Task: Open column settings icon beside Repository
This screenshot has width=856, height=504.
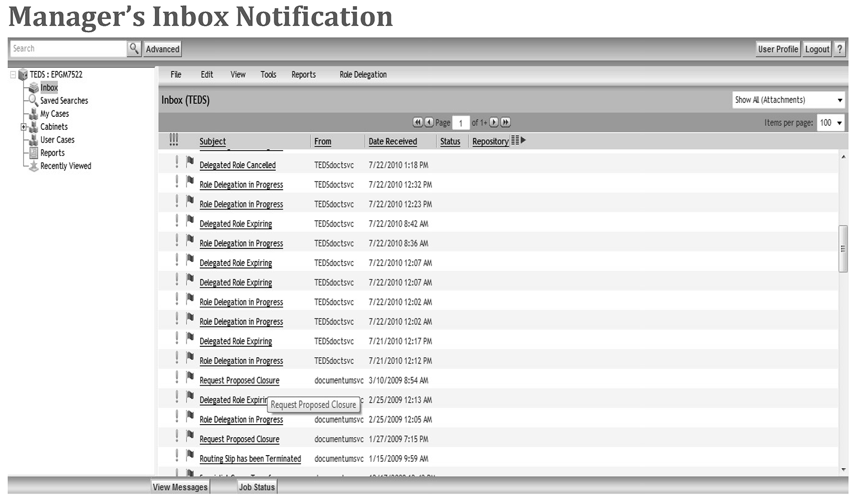Action: (515, 141)
